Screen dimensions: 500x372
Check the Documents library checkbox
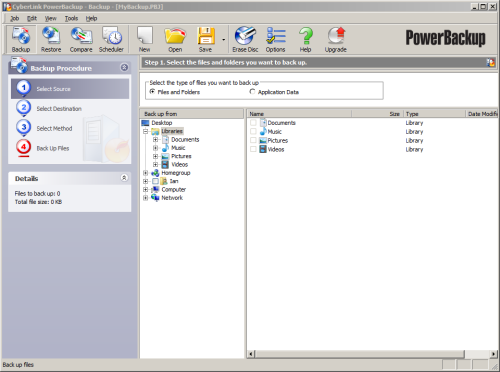point(253,123)
